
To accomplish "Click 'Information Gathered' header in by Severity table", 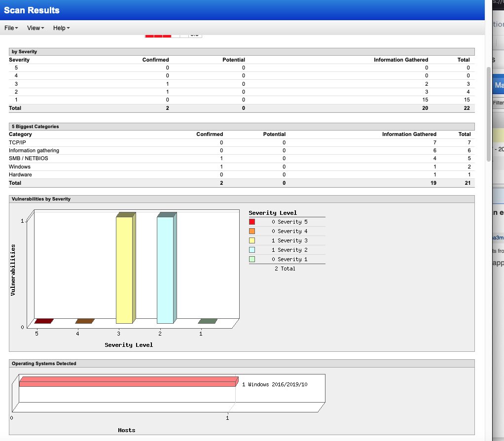I will pyautogui.click(x=401, y=60).
